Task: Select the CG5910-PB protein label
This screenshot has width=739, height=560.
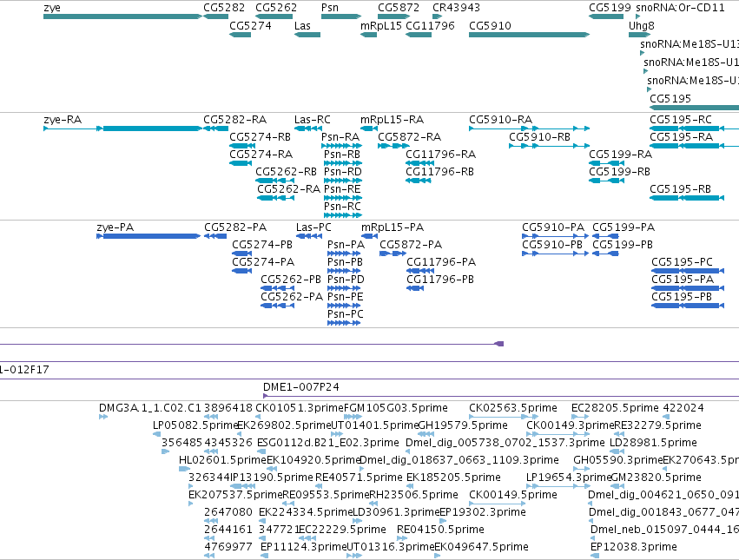Action: [x=552, y=245]
